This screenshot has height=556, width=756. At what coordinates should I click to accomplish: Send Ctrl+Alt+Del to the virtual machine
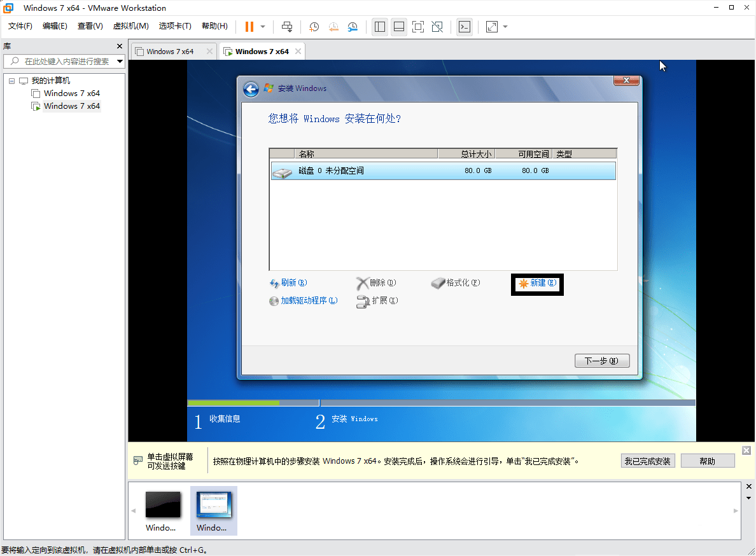pos(287,27)
